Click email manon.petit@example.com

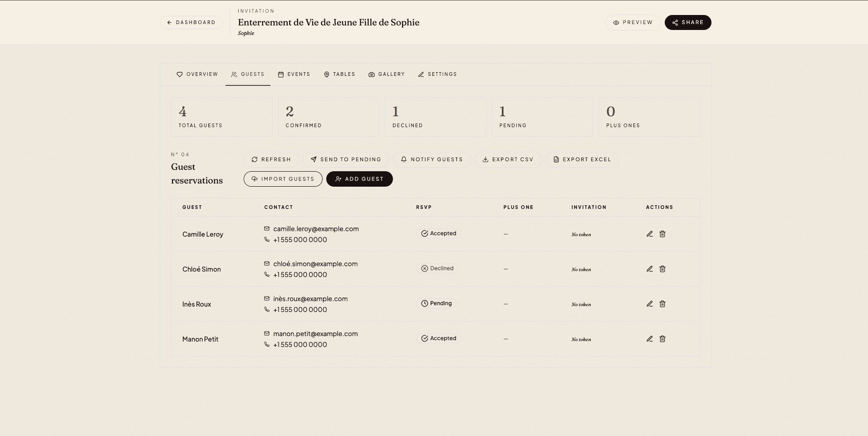coord(315,334)
